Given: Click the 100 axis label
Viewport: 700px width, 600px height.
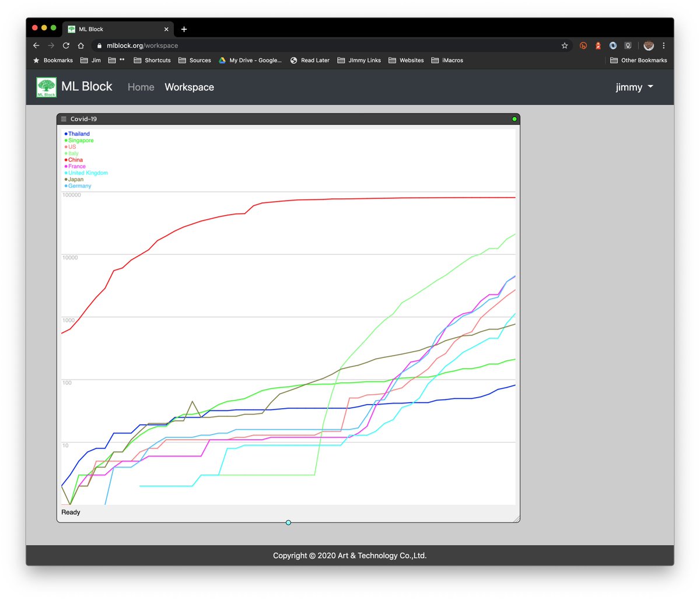Looking at the screenshot, I should point(67,383).
